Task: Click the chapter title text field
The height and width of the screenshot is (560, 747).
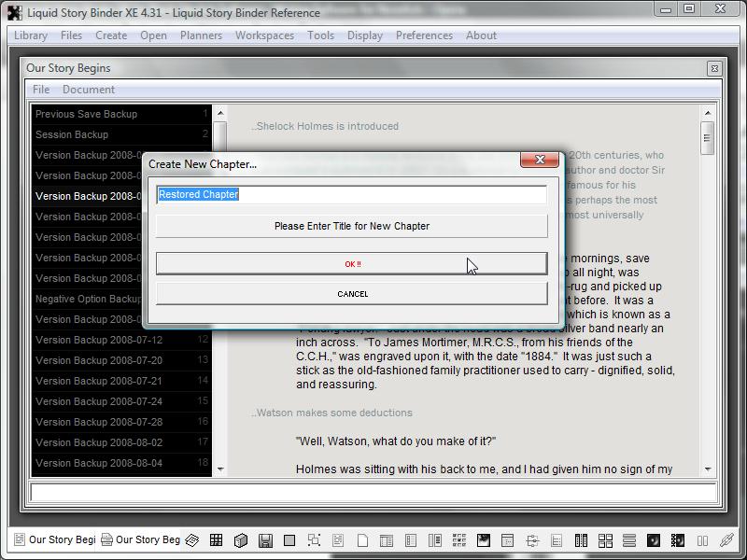Action: [x=351, y=194]
